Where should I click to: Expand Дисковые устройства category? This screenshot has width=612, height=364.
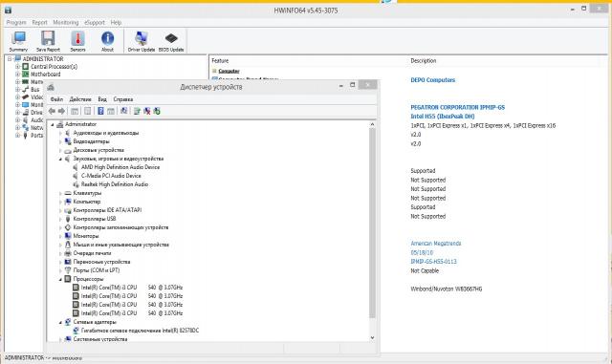coord(60,150)
